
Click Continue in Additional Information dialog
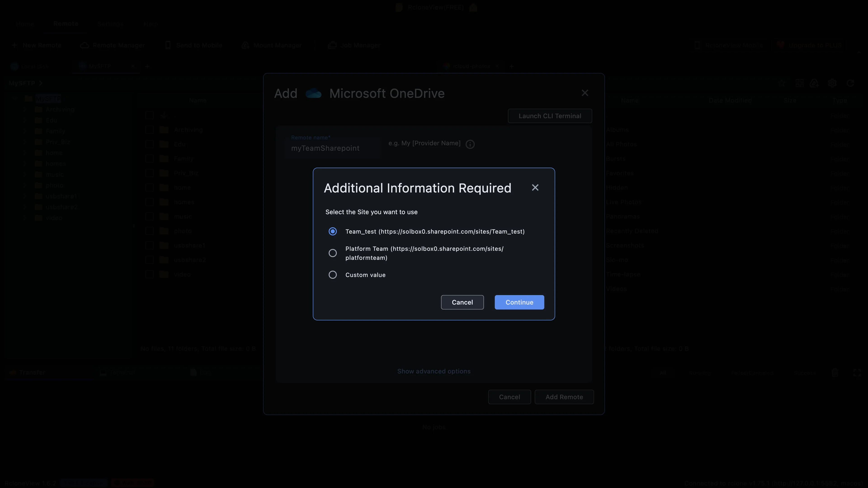pos(519,302)
